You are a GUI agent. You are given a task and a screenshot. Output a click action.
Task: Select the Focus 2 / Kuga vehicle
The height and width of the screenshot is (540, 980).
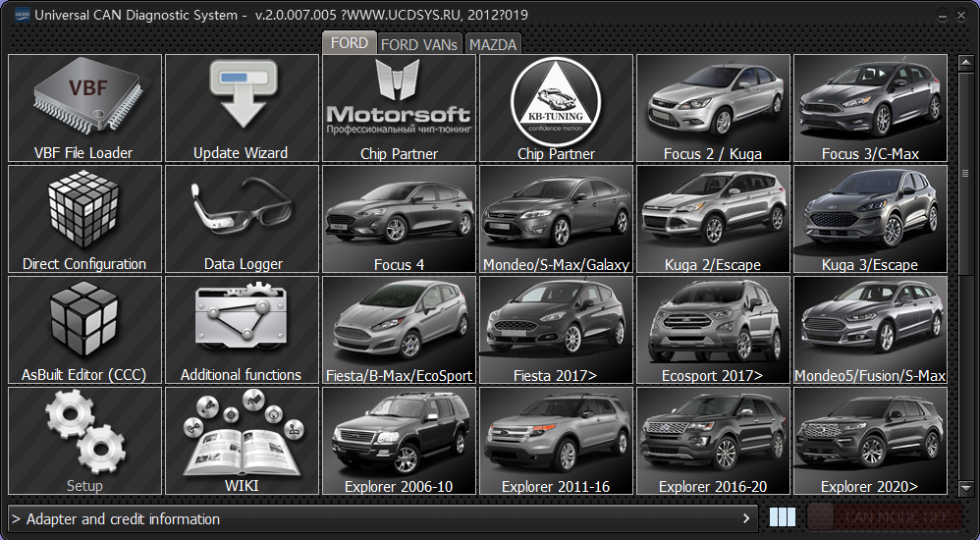[x=713, y=108]
